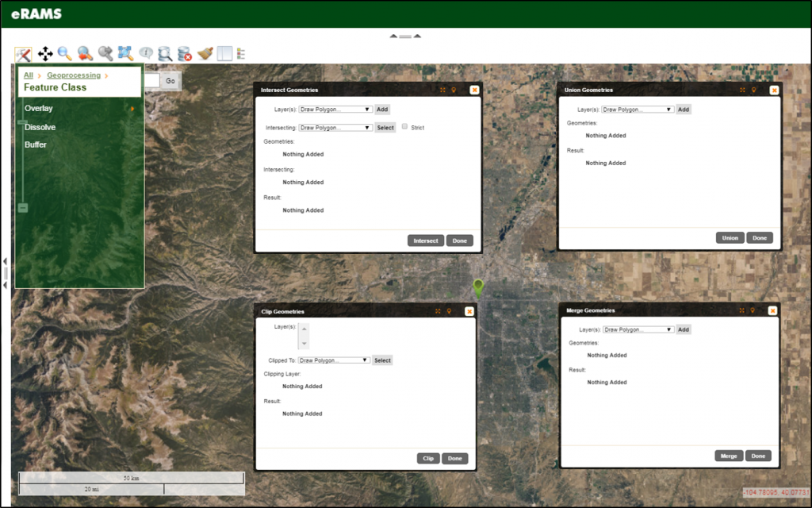This screenshot has height=508, width=812.
Task: Choose Buffer from Feature Class menu
Action: pos(36,145)
